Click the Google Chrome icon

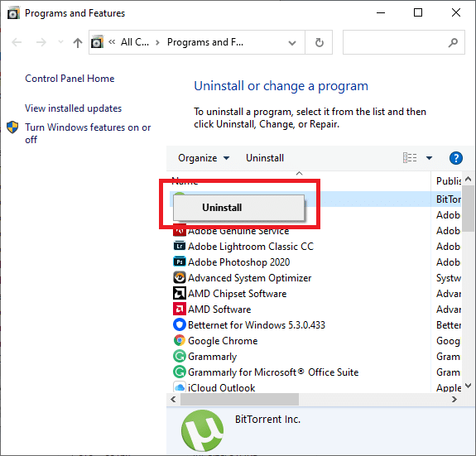180,340
